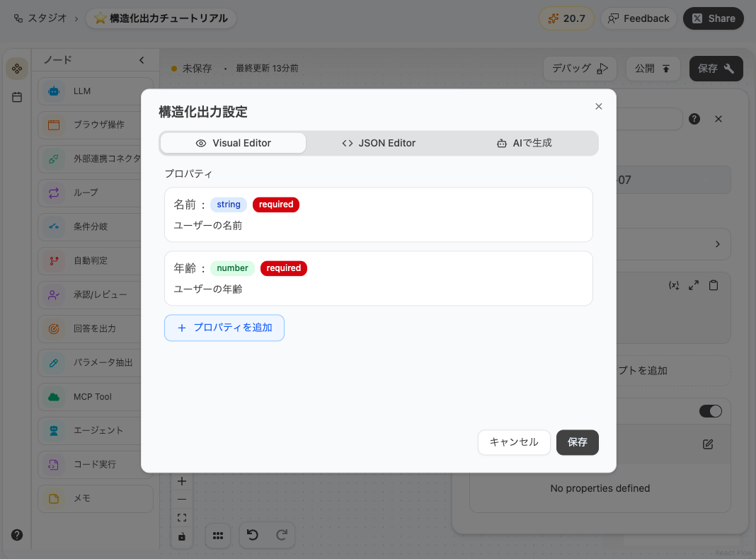Viewport: 756px width, 559px height.
Task: Click the undo arrow icon
Action: tap(252, 536)
